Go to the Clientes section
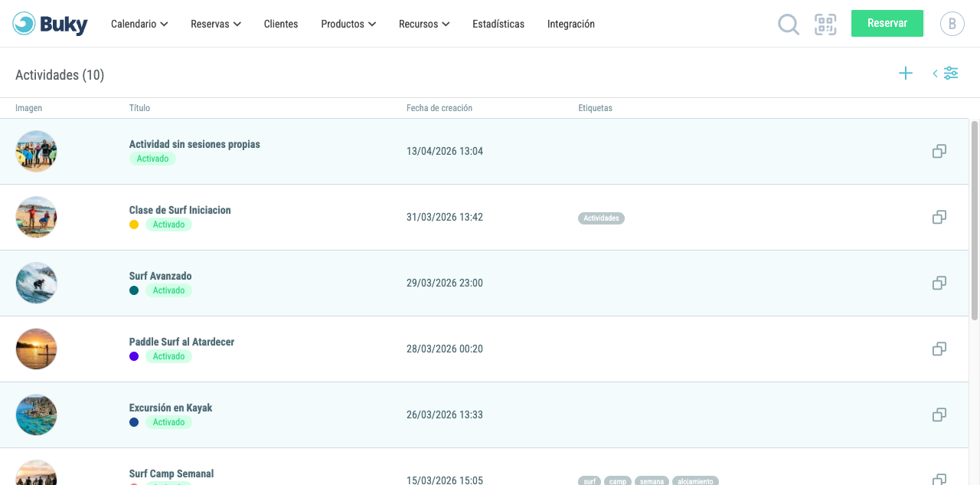980x485 pixels. pyautogui.click(x=281, y=24)
